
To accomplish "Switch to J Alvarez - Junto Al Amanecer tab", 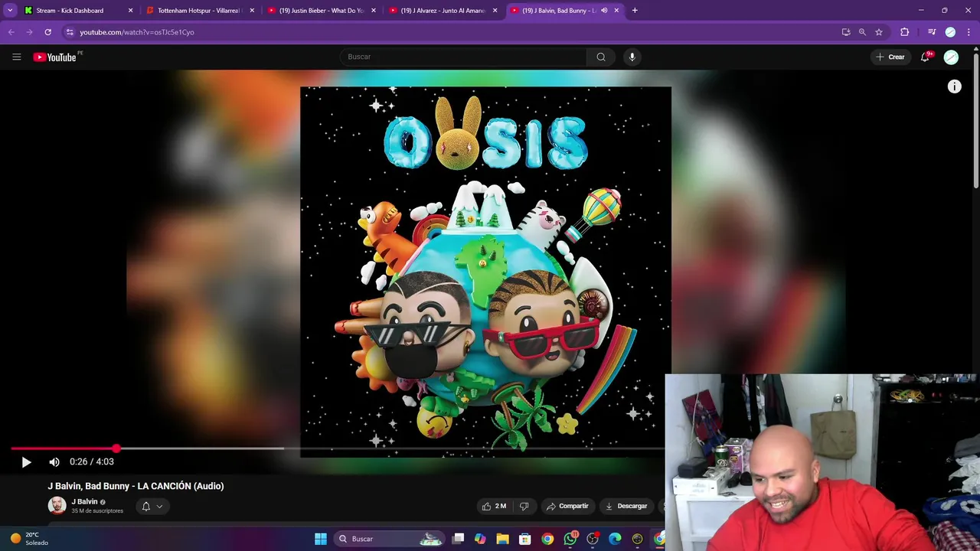I will [443, 11].
